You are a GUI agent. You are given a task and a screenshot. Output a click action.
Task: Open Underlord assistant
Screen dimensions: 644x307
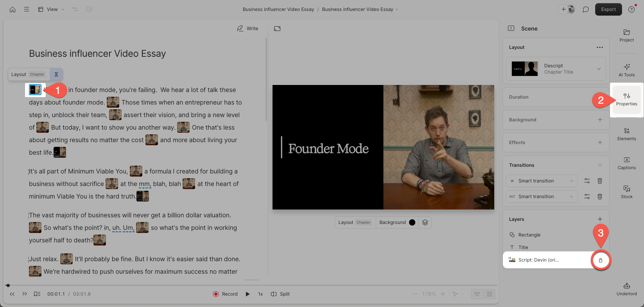point(626,289)
